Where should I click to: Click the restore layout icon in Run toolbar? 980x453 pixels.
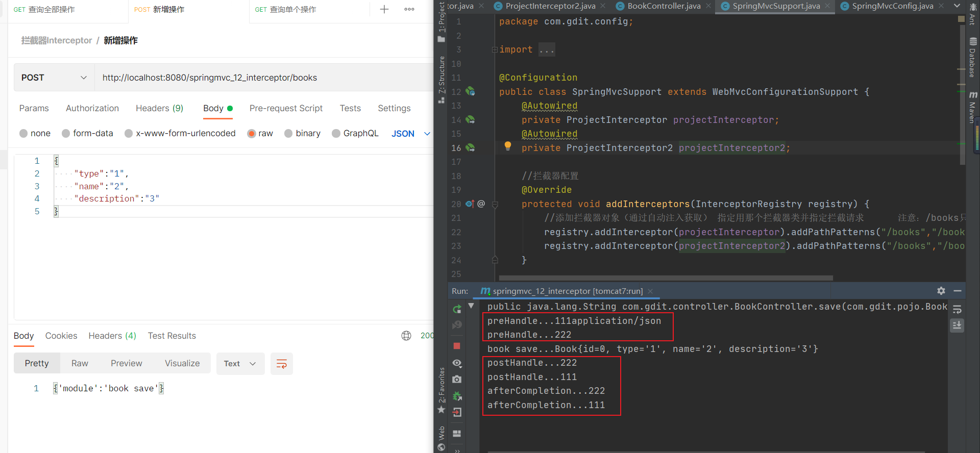[x=457, y=434]
